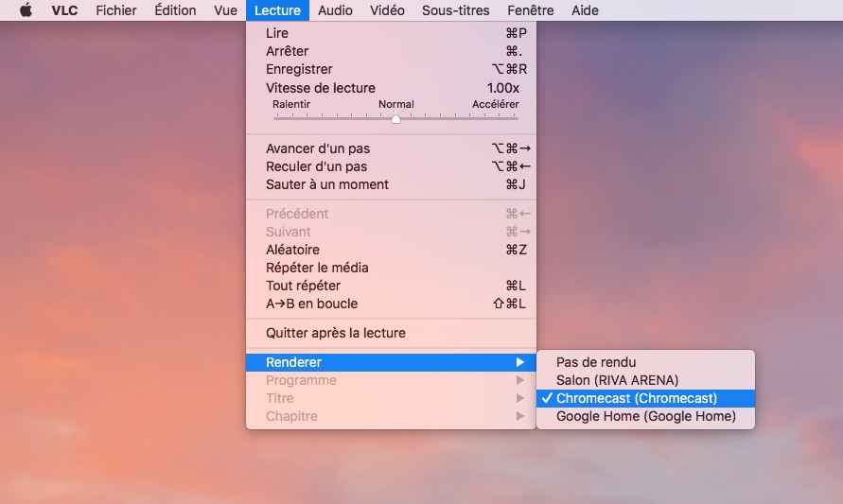Click Ralentir end of speed slider
Image resolution: width=843 pixels, height=504 pixels.
click(290, 104)
